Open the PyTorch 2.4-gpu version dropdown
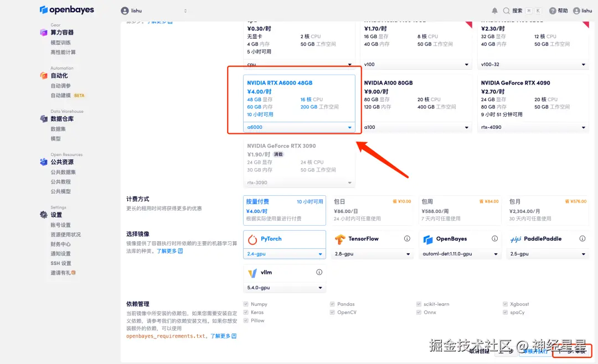The width and height of the screenshot is (598, 364). pyautogui.click(x=285, y=254)
